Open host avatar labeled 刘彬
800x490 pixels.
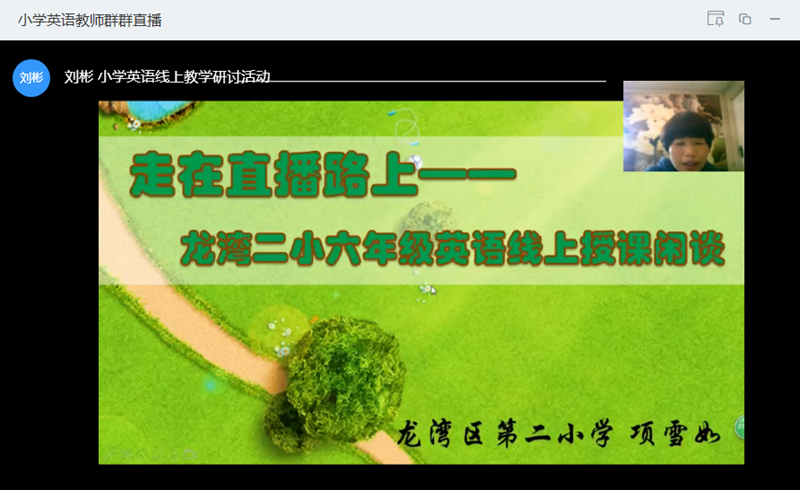(31, 78)
